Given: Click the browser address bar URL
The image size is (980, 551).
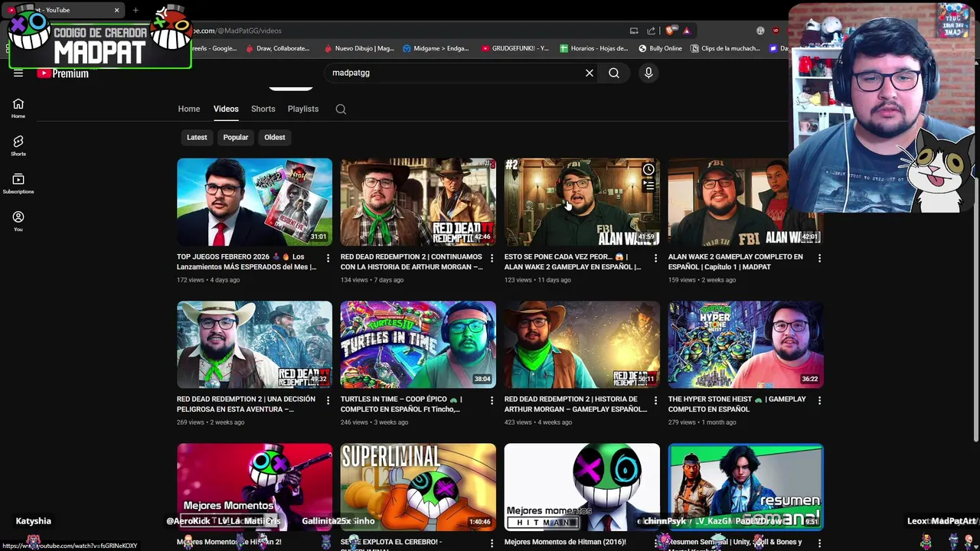Looking at the screenshot, I should (x=237, y=31).
